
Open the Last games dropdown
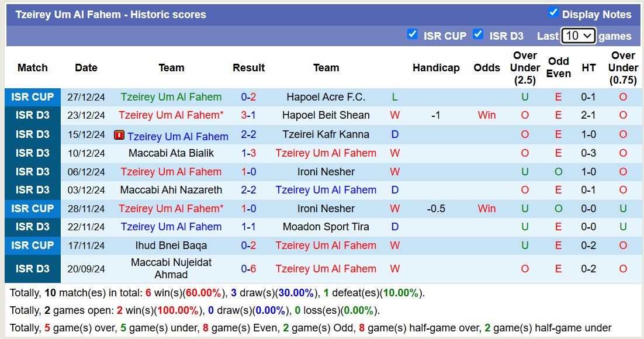coord(579,36)
